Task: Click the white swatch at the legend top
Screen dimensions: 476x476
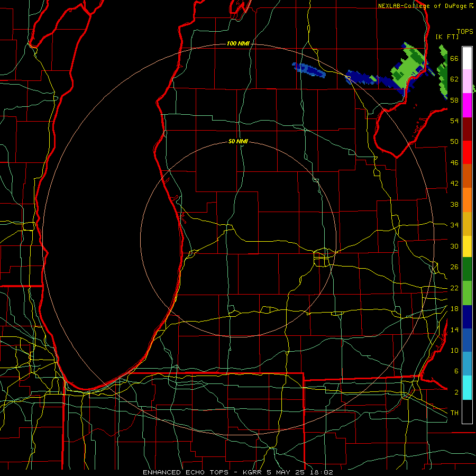Action: coord(467,58)
